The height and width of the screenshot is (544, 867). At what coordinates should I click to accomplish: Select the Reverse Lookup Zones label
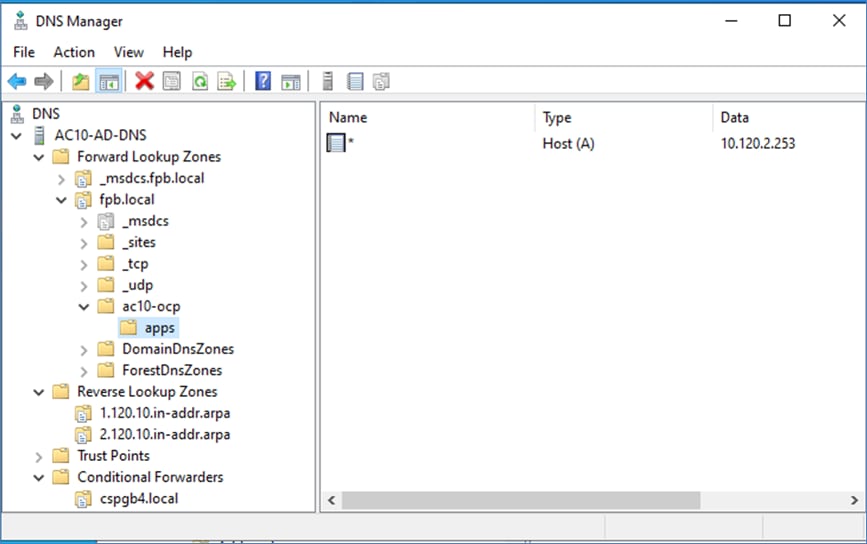pyautogui.click(x=147, y=391)
